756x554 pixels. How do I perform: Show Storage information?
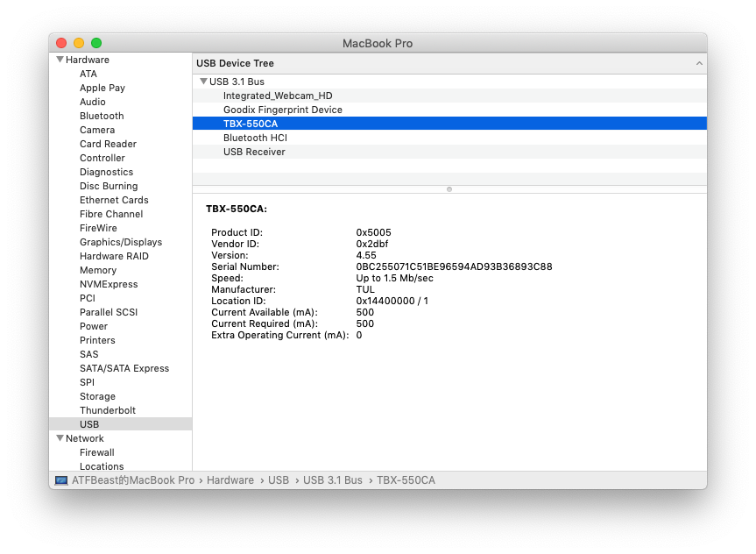pyautogui.click(x=97, y=395)
